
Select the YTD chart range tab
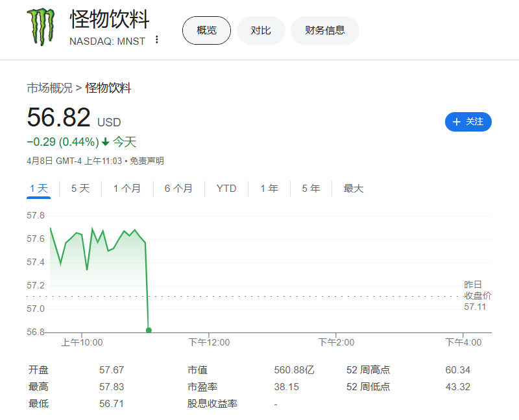click(226, 189)
